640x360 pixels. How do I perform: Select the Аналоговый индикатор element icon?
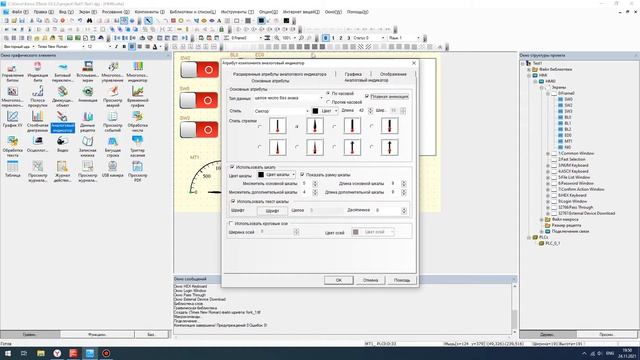coord(62,121)
